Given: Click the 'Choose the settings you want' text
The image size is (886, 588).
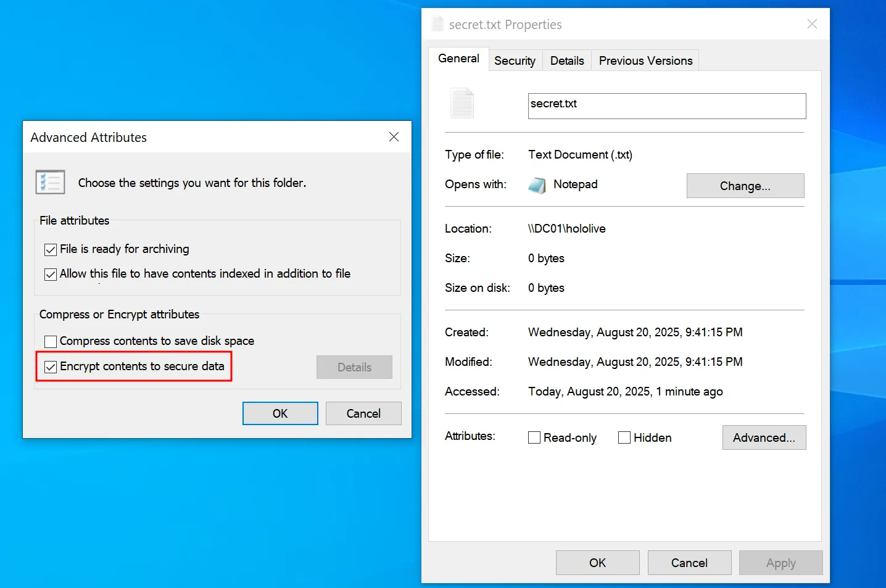Looking at the screenshot, I should (x=192, y=183).
